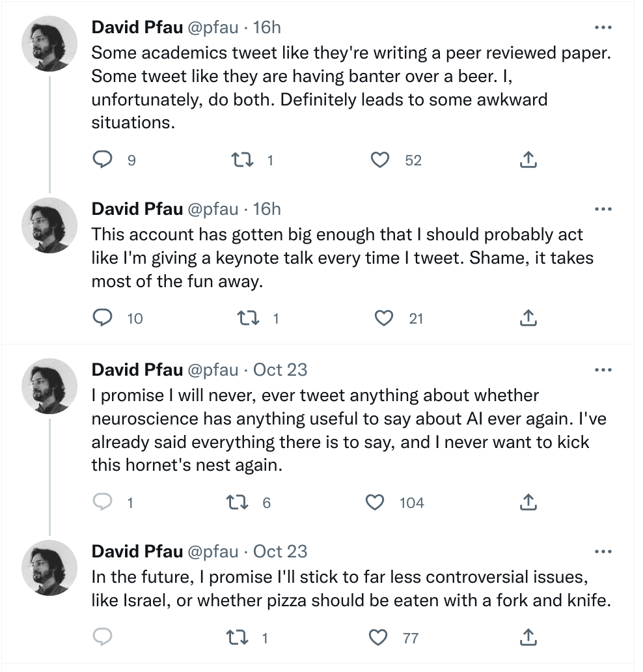643x672 pixels.
Task: Like the tweet with 104 likes
Action: tap(375, 502)
